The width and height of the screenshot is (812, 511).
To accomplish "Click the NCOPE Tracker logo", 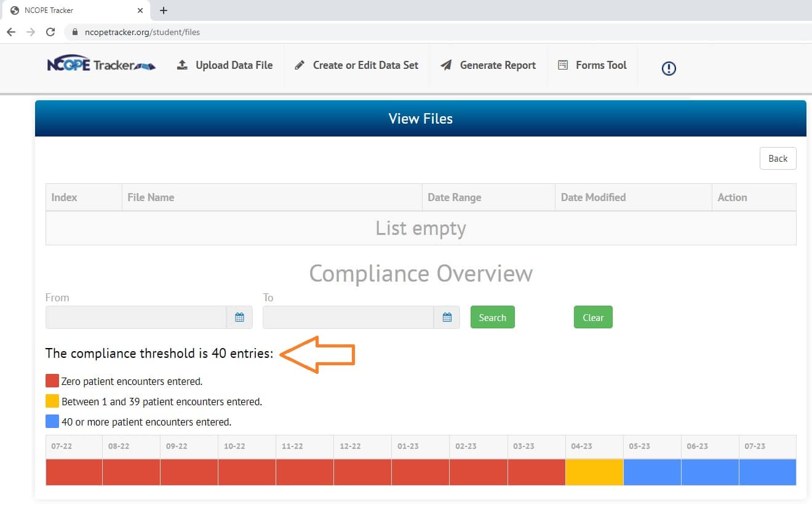I will point(100,64).
